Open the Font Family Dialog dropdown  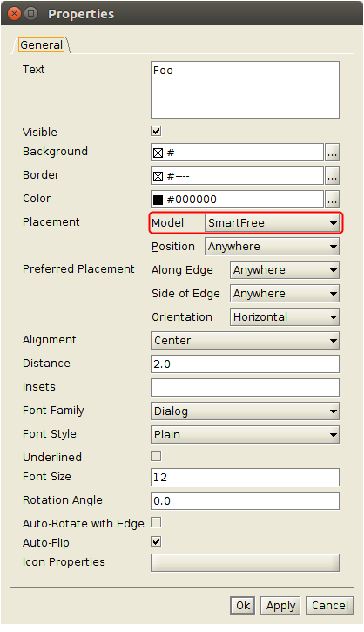[246, 411]
